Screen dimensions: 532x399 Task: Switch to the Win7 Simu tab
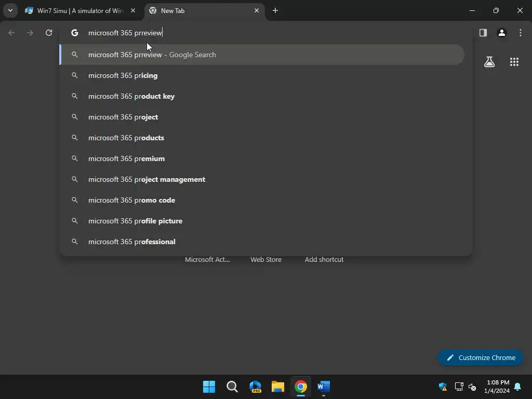pyautogui.click(x=81, y=11)
